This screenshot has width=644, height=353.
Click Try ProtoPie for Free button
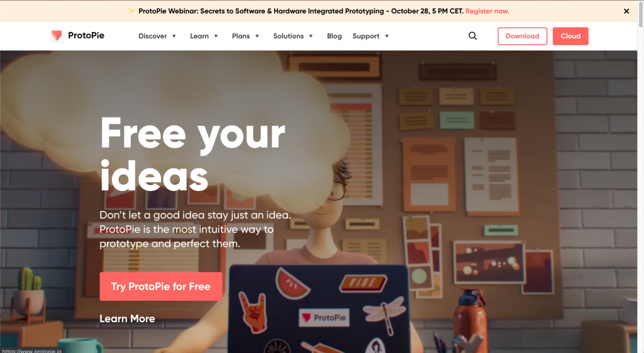coord(160,286)
